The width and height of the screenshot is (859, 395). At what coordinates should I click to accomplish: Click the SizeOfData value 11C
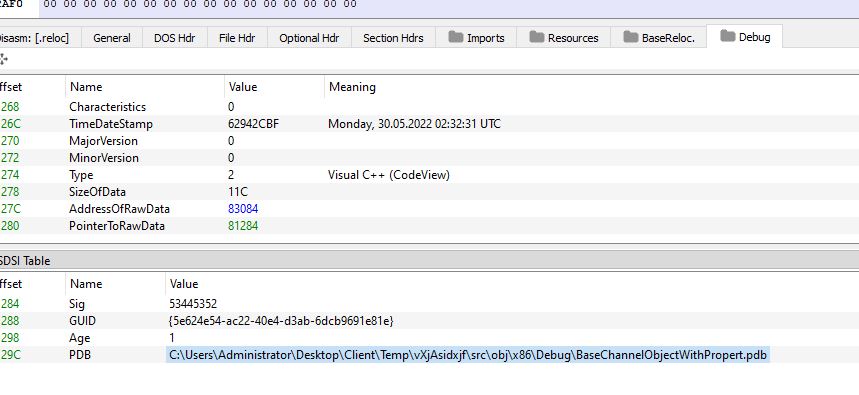click(x=238, y=192)
